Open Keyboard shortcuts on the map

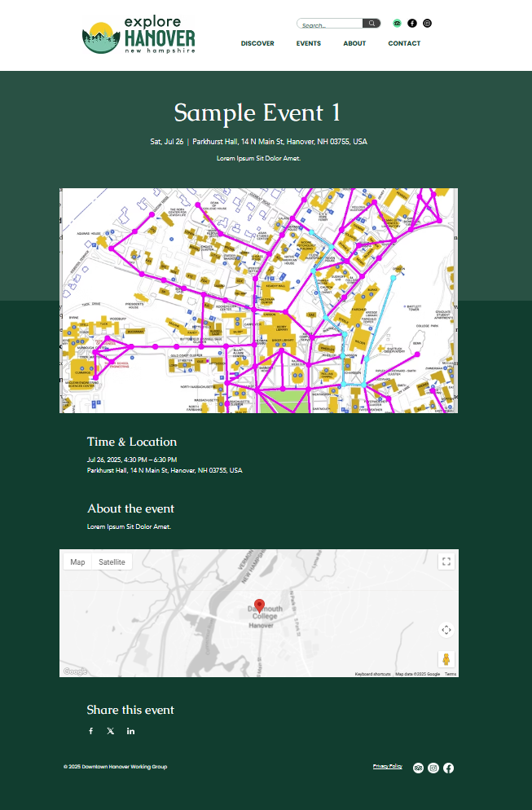coord(372,674)
